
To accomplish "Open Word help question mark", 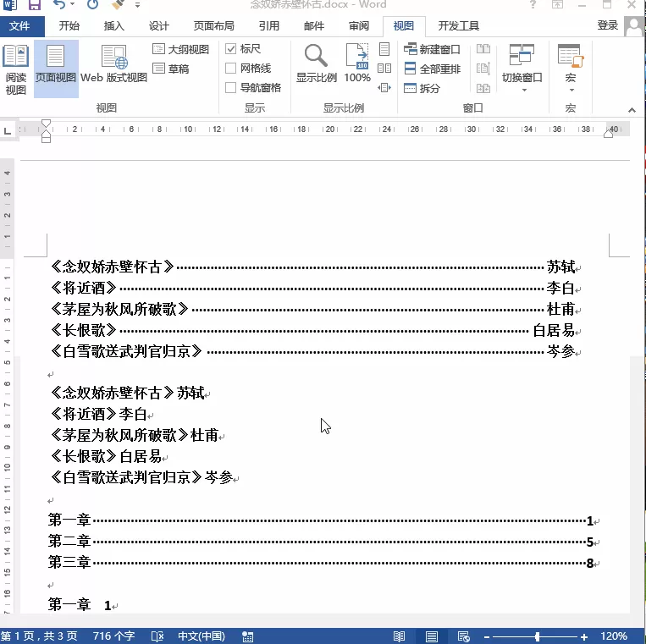I will 533,4.
